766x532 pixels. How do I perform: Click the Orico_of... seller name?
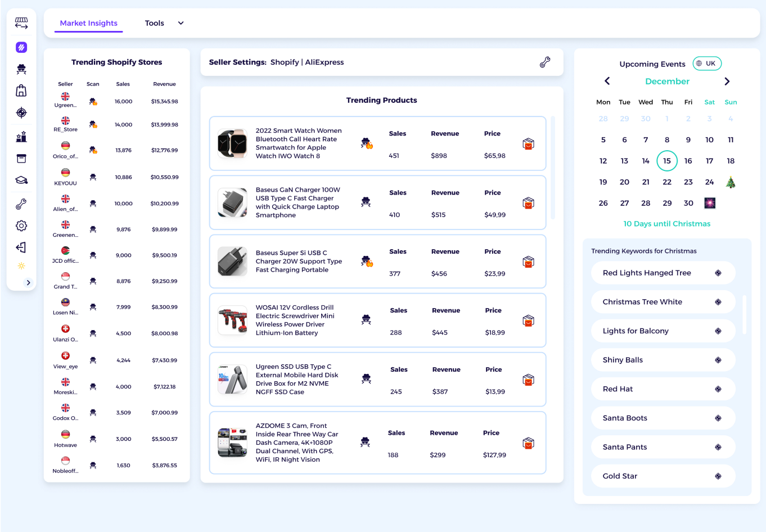[x=65, y=156]
